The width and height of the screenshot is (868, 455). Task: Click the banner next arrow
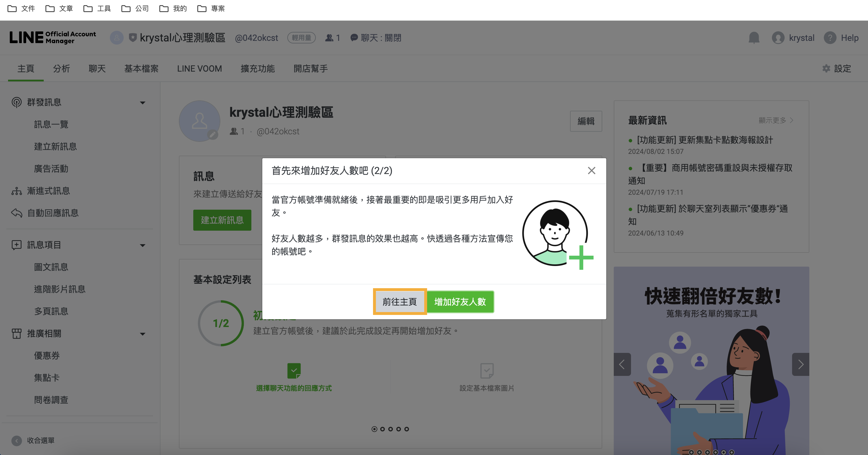[801, 364]
